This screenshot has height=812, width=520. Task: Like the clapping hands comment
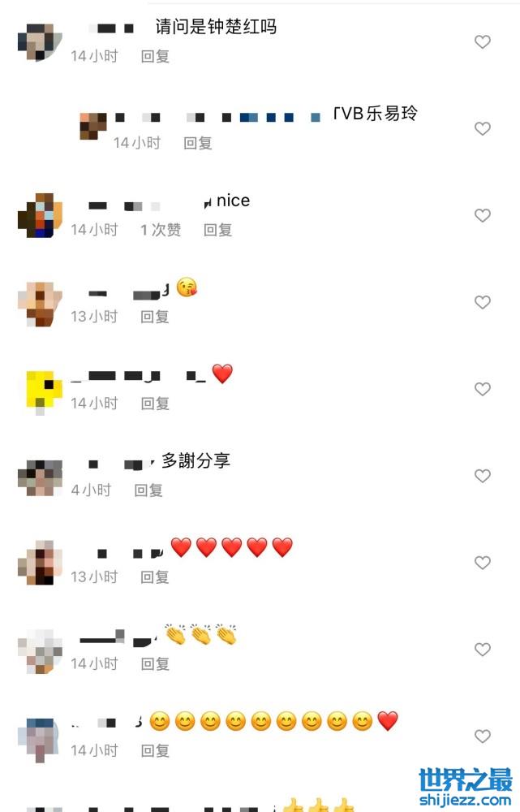coord(482,650)
